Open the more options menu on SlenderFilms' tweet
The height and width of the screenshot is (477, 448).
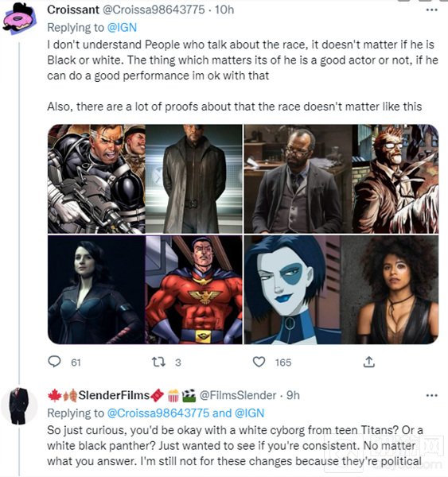[x=431, y=395]
